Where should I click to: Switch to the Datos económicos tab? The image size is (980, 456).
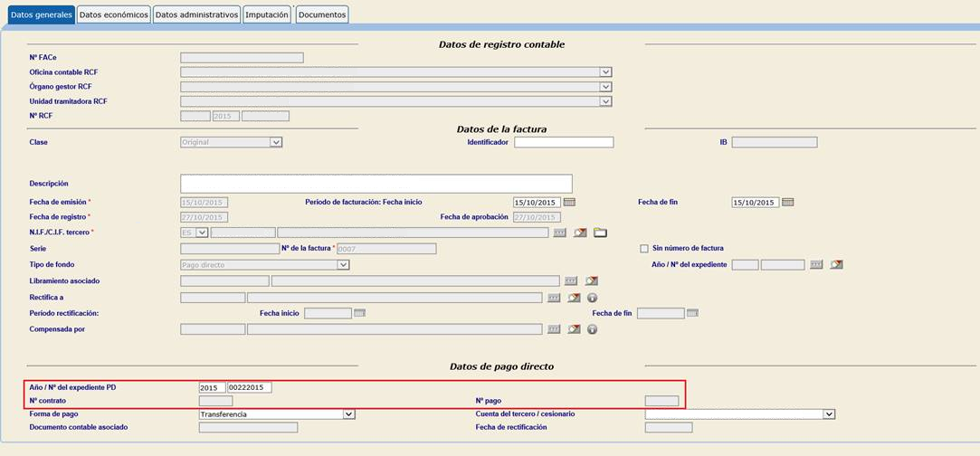114,15
